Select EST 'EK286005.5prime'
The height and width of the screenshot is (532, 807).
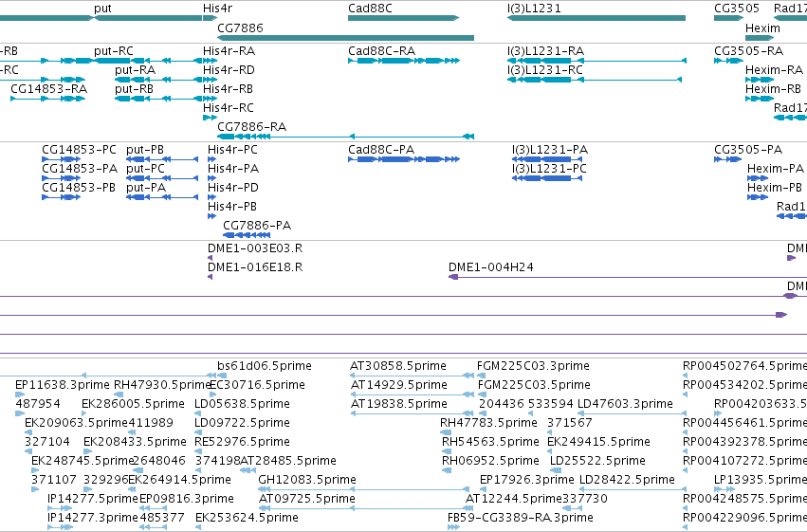133,404
